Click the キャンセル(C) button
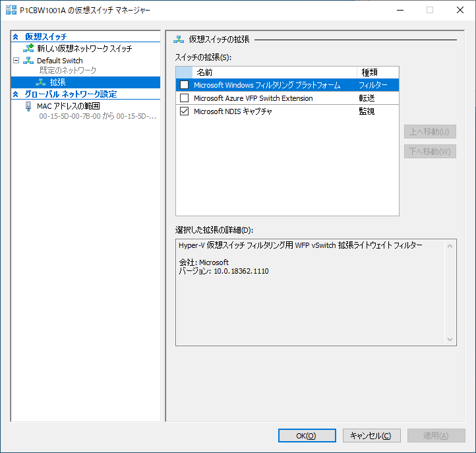 pyautogui.click(x=372, y=435)
